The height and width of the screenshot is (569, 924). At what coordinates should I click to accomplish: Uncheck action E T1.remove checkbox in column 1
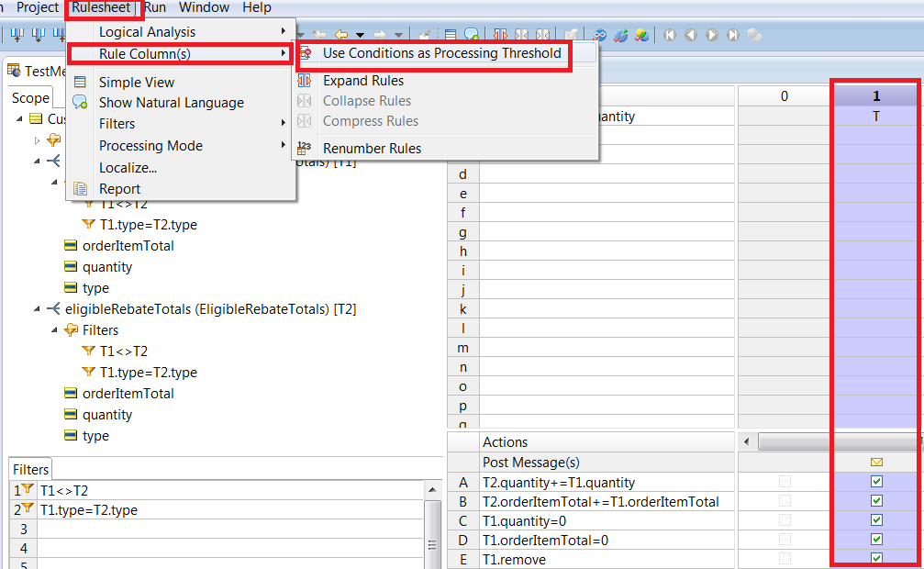876,558
